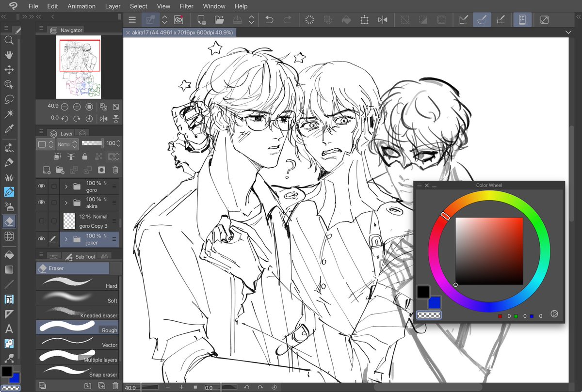Click the Flip horizontal icon in command bar

(383, 20)
